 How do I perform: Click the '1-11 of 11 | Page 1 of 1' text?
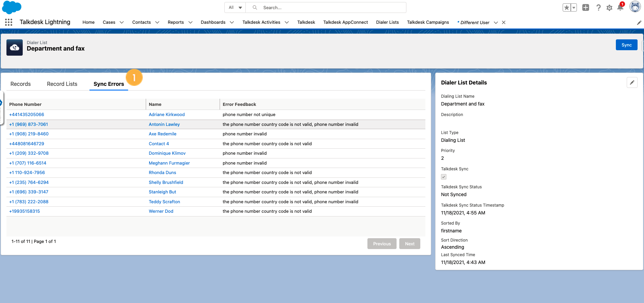click(x=34, y=242)
